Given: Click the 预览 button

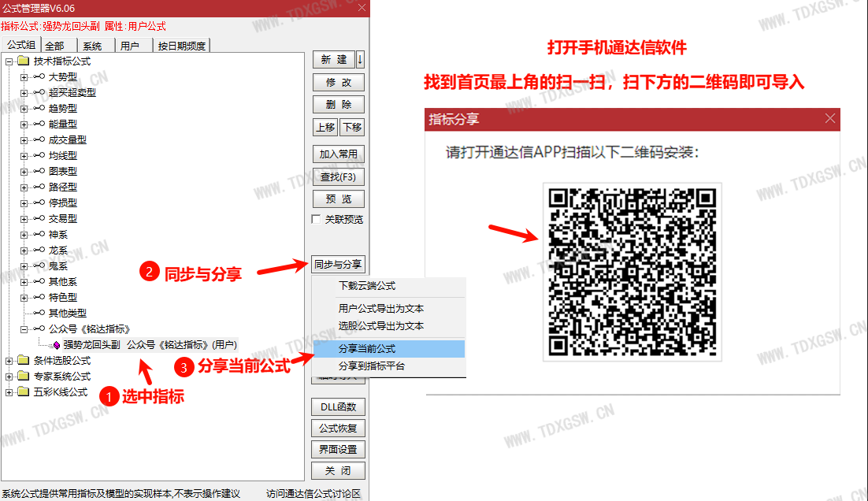Looking at the screenshot, I should tap(338, 199).
